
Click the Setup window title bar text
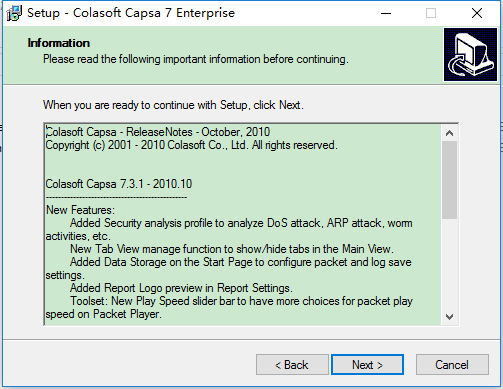131,13
